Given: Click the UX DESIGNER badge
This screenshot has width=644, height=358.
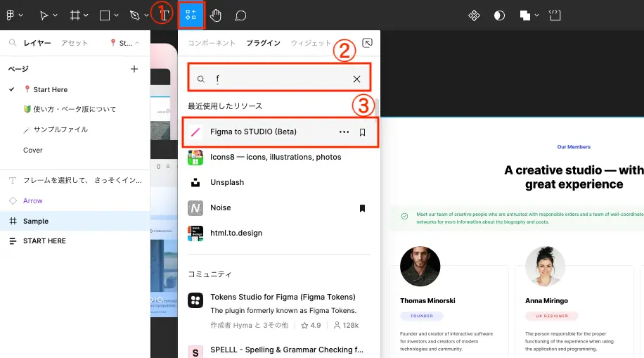Looking at the screenshot, I should point(552,316).
